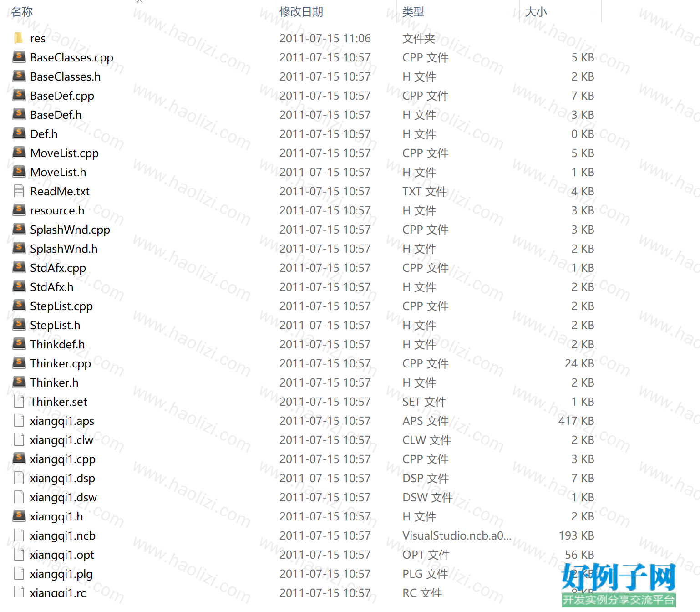Screen dimensions: 700x612
Task: Select the Thinker.set blank file icon
Action: pos(19,401)
